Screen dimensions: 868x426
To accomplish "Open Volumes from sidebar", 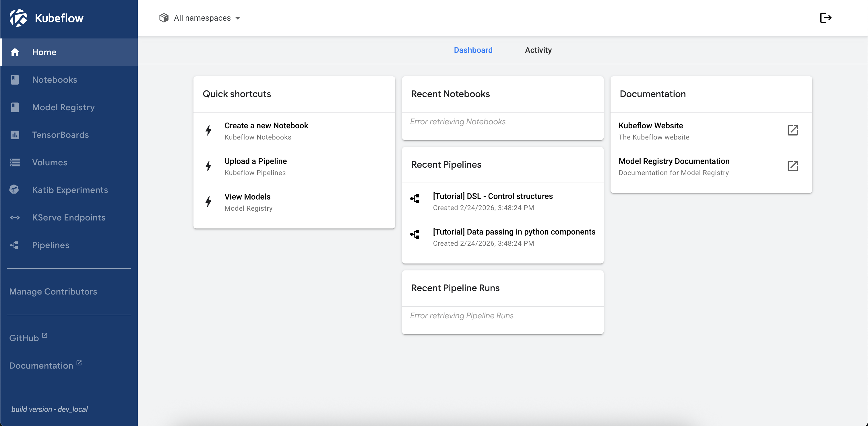I will 69,162.
